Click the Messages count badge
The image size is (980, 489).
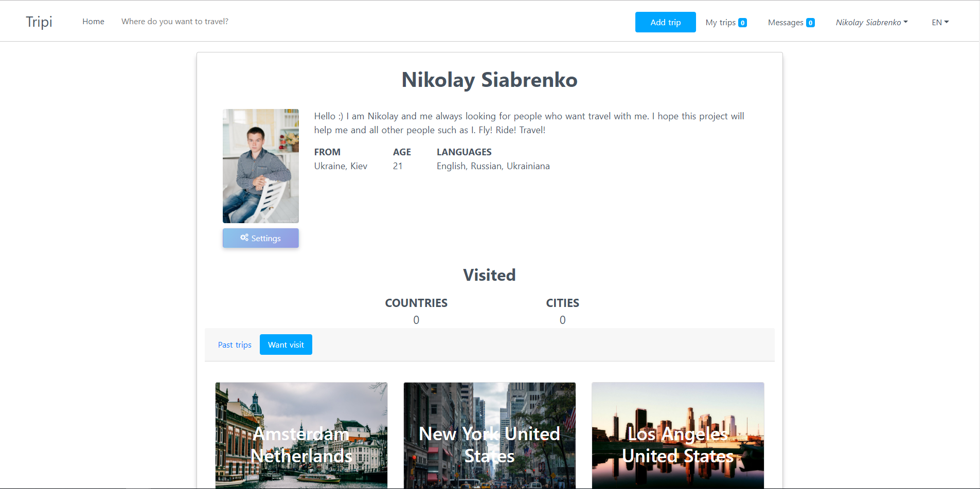click(810, 23)
